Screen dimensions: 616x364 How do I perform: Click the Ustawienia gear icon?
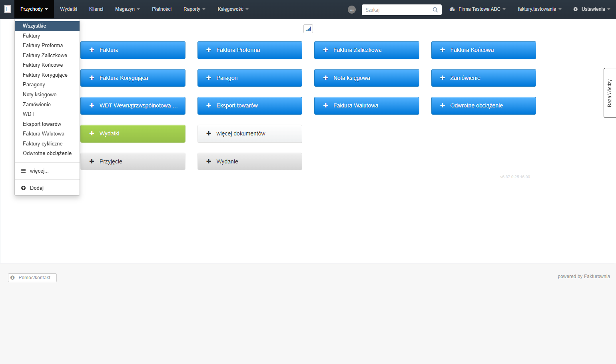[x=576, y=9]
